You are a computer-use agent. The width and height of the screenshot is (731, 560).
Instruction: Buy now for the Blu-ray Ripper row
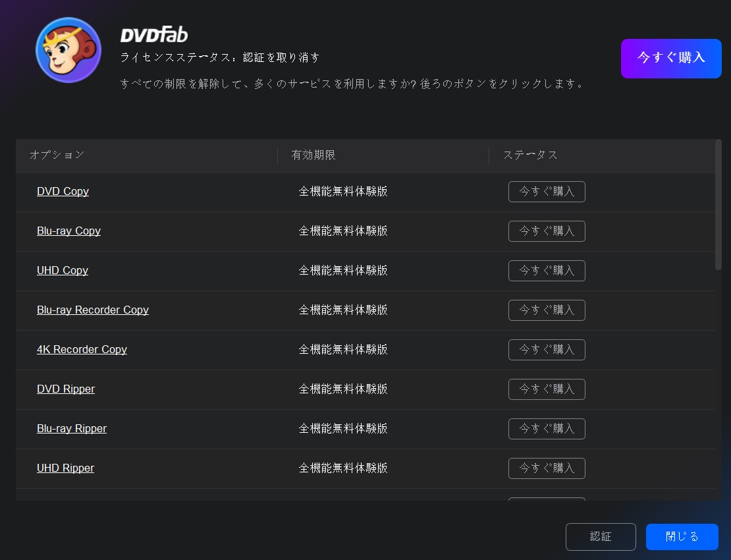click(x=547, y=429)
